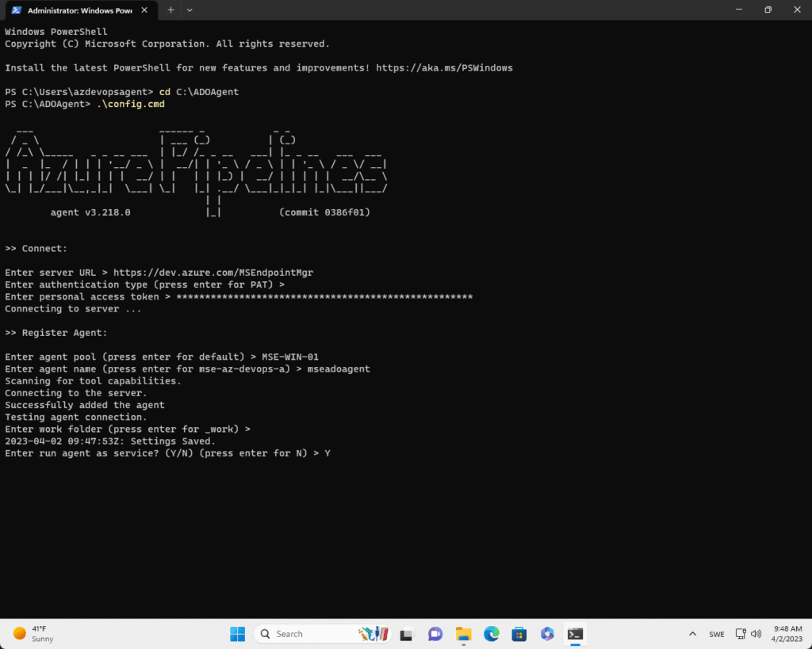Minimize the terminal window

point(739,10)
